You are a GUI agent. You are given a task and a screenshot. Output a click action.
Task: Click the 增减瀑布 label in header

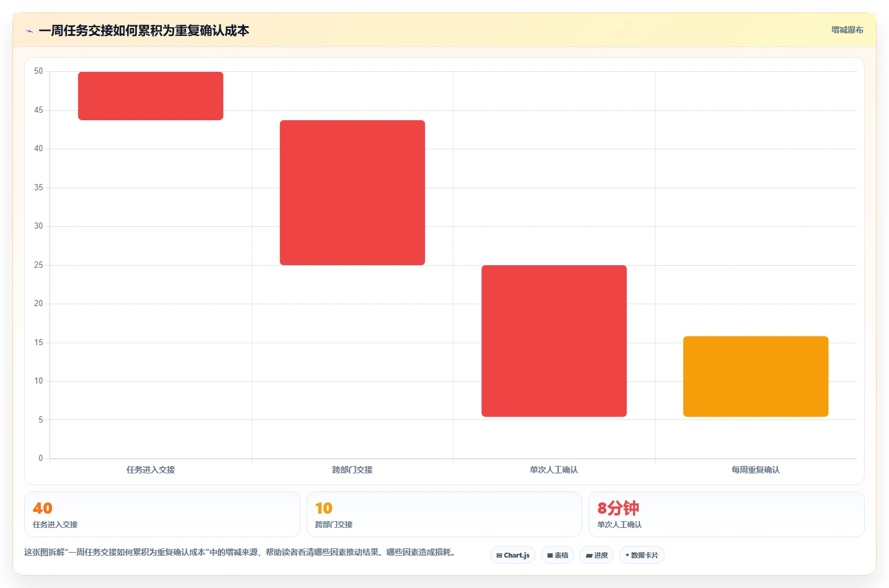pyautogui.click(x=847, y=30)
